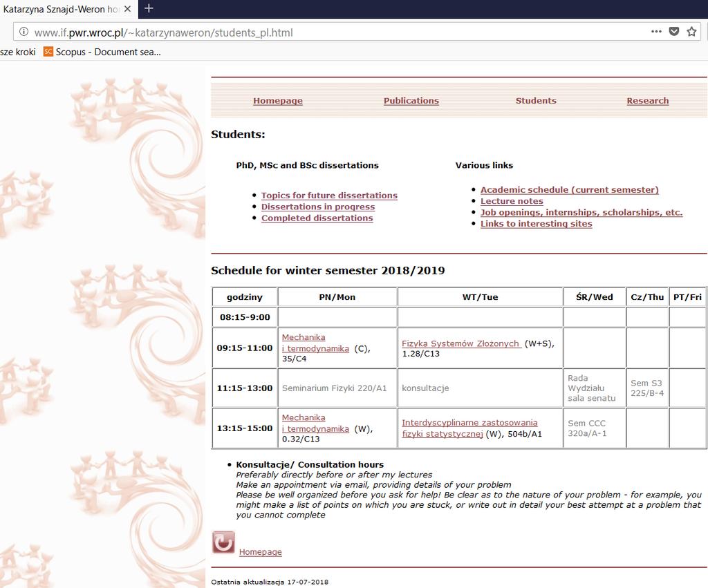Open Mechanika i termodynamika (C) link at 09:15
708x588 pixels.
(315, 343)
